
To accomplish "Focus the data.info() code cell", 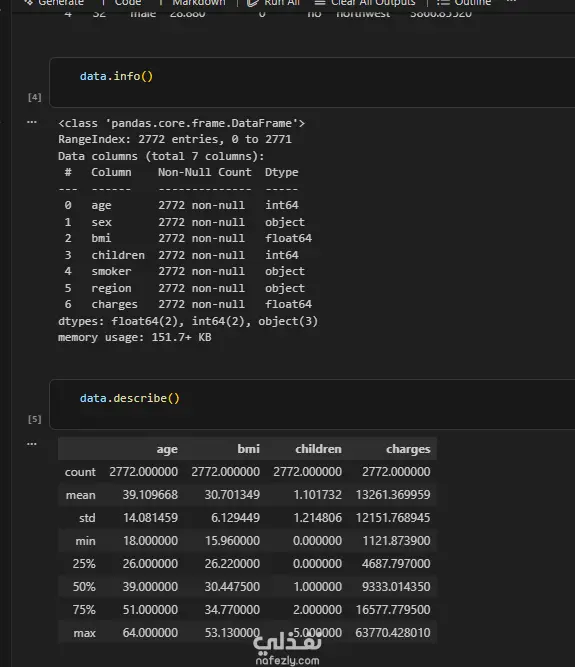I will [x=312, y=83].
